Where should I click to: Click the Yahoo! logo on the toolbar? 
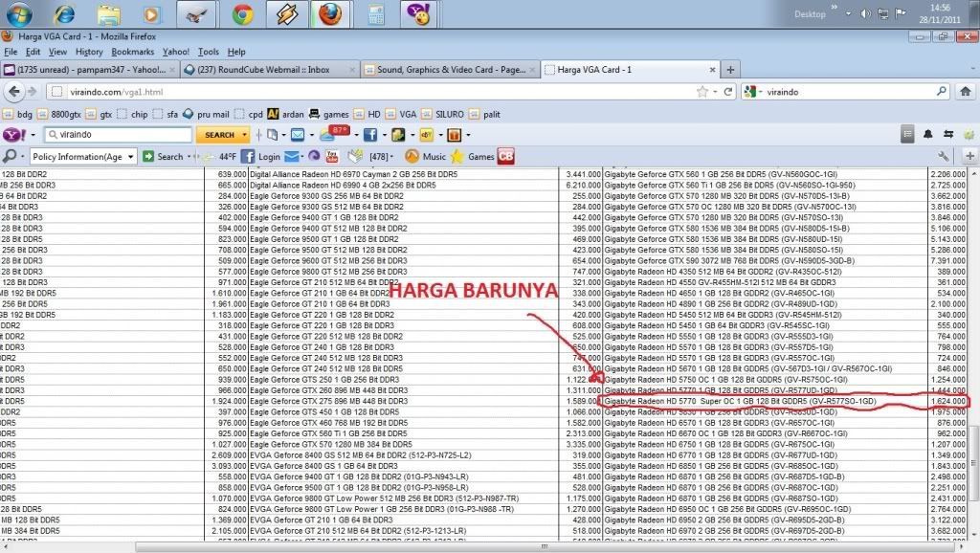13,134
